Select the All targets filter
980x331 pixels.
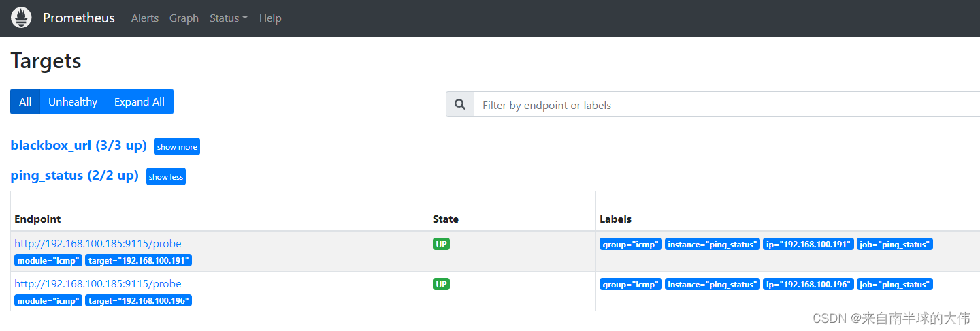pos(25,101)
